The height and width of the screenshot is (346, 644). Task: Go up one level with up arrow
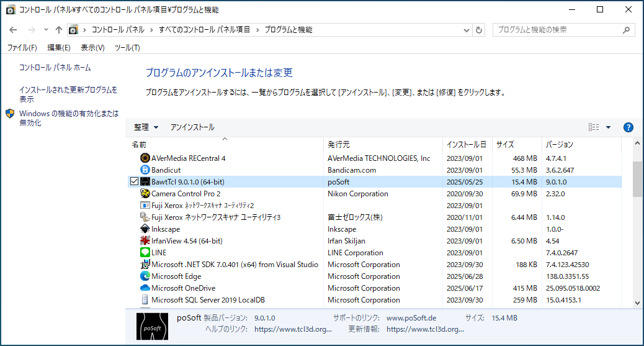coord(59,30)
